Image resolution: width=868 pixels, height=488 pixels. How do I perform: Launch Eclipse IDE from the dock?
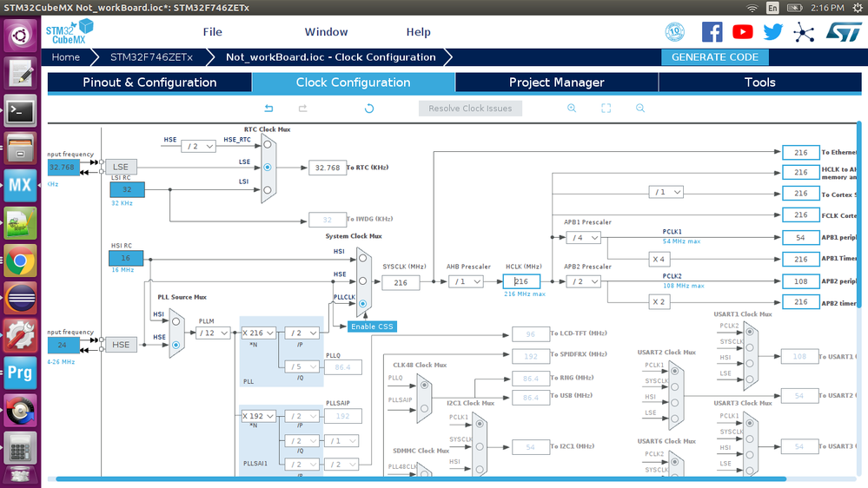tap(21, 298)
